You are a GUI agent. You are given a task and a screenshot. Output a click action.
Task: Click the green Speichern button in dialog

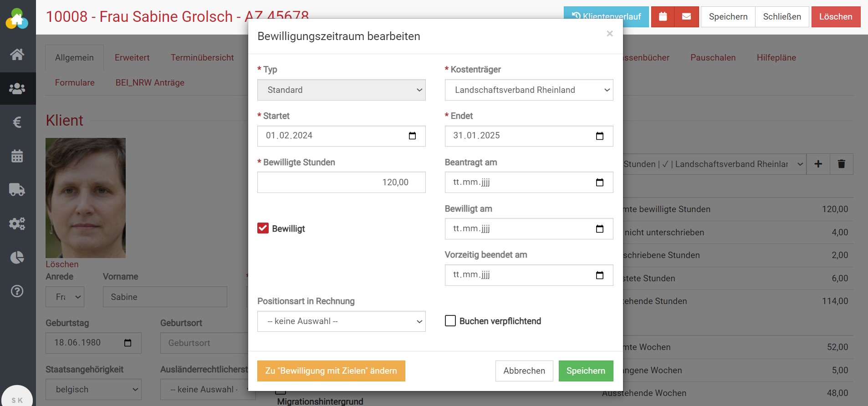586,371
